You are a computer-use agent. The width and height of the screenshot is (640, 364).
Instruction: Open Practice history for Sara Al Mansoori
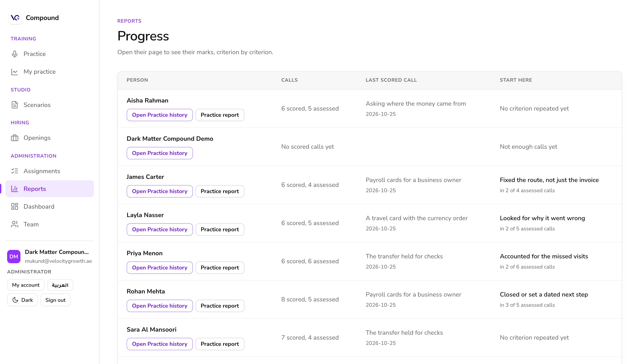[160, 344]
